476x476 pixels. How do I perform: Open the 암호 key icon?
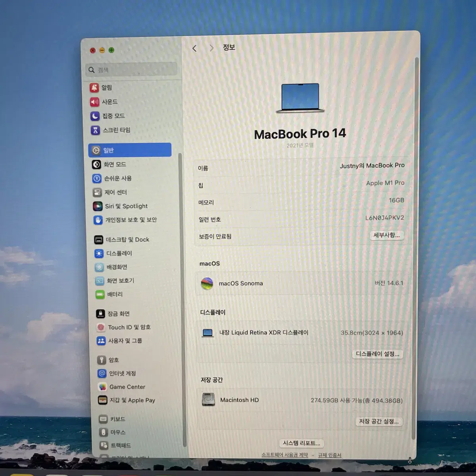[x=102, y=360]
